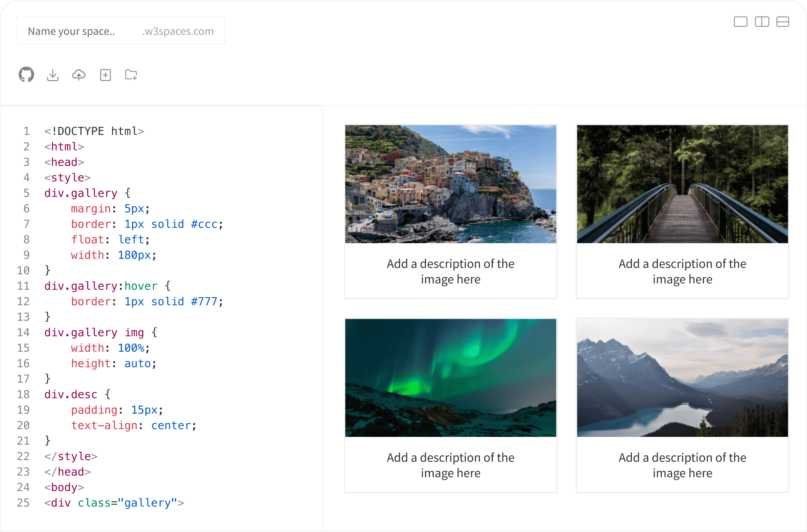The height and width of the screenshot is (532, 807).
Task: Toggle the horizontal split editor layout
Action: pyautogui.click(x=783, y=21)
